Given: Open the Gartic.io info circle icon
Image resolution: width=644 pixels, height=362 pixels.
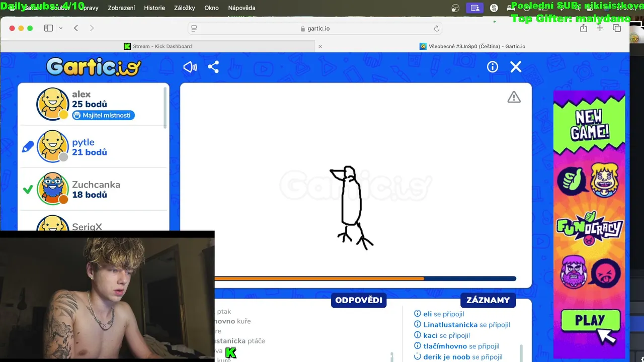Looking at the screenshot, I should (x=493, y=67).
